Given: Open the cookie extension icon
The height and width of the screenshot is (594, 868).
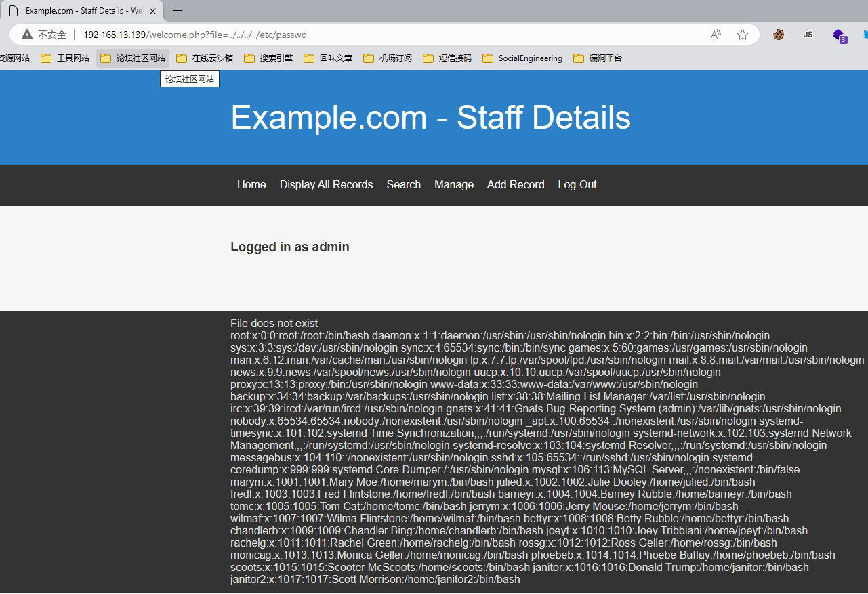Looking at the screenshot, I should coord(779,35).
